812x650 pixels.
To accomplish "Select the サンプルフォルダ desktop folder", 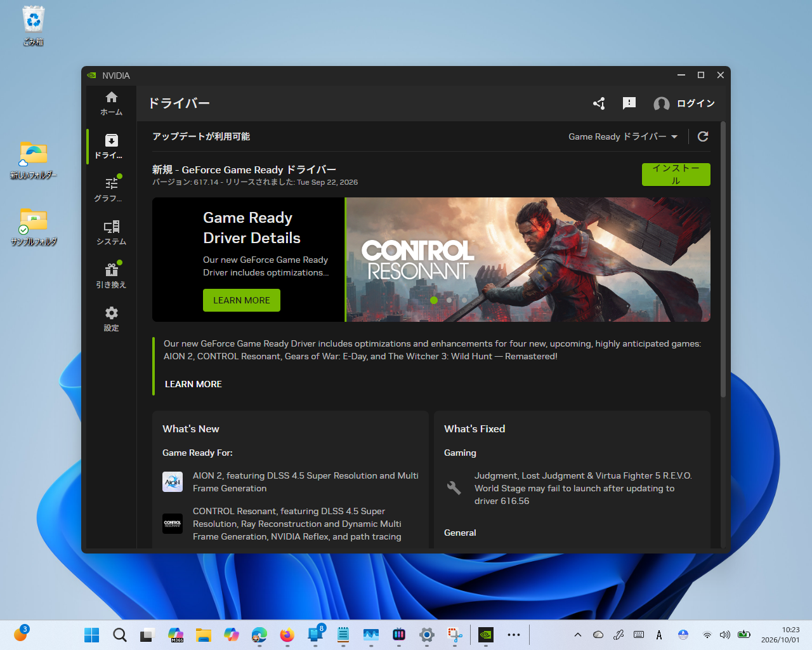I will coord(33,227).
